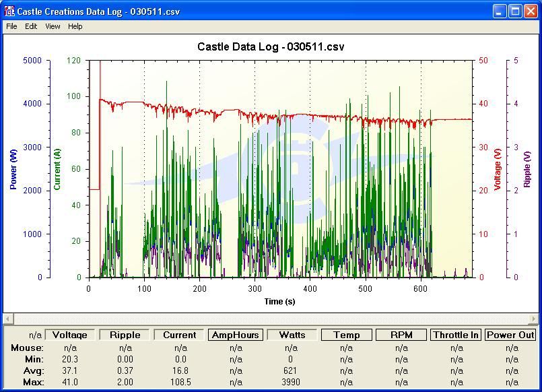Click the Castle Creations title bar icon

pyautogui.click(x=9, y=11)
